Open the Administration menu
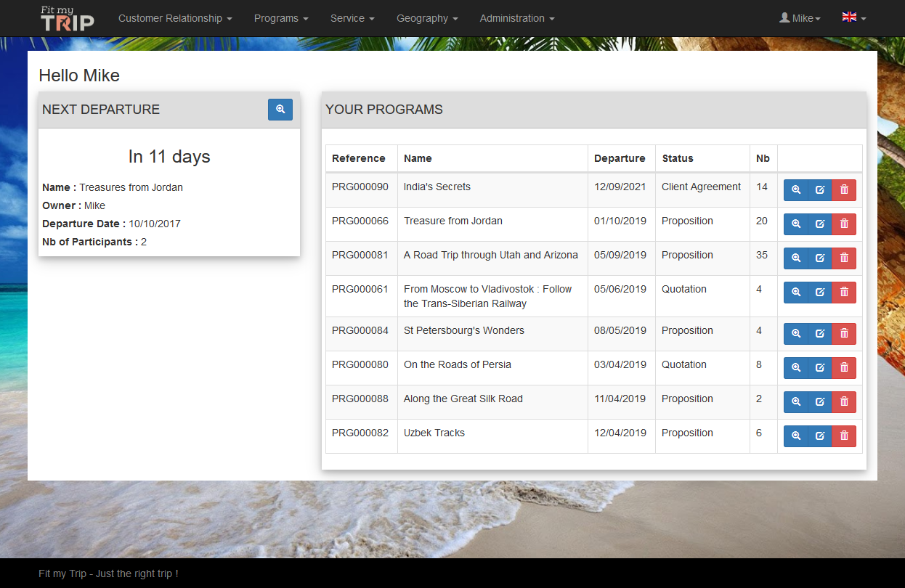The height and width of the screenshot is (588, 905). click(517, 19)
